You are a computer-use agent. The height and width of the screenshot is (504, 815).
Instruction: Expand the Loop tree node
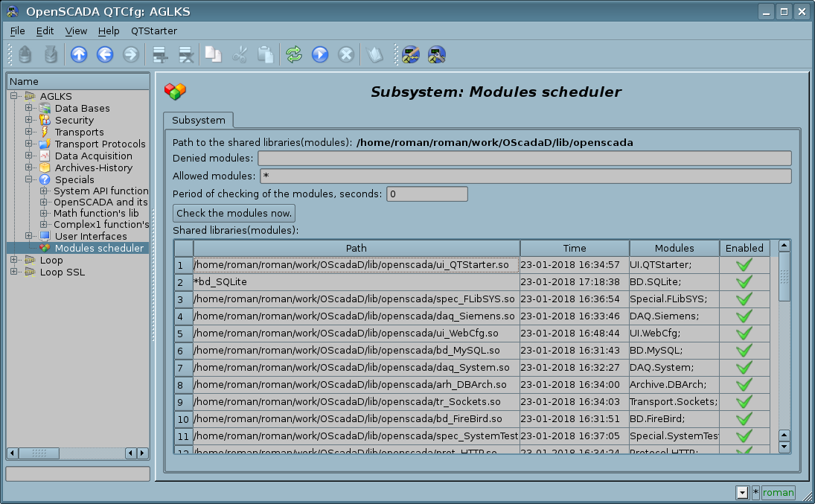pos(13,260)
